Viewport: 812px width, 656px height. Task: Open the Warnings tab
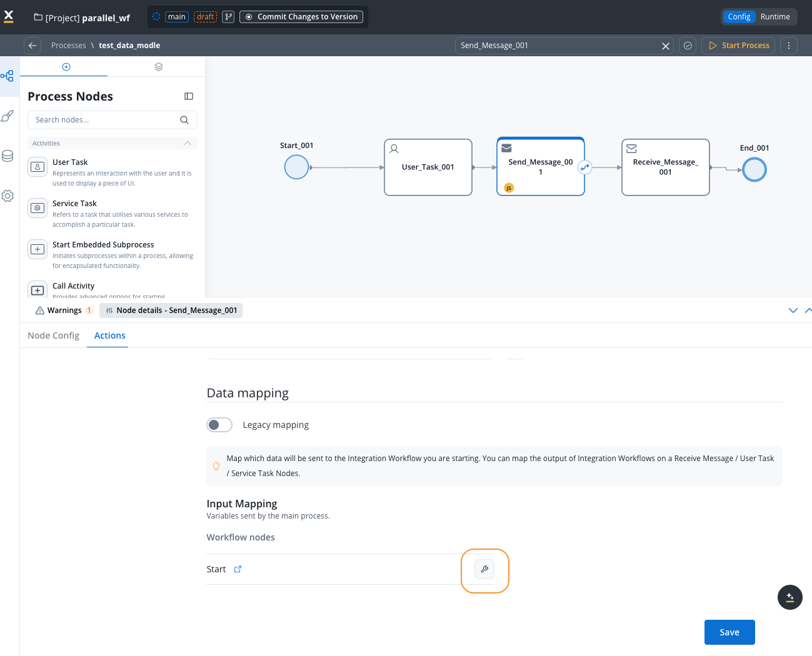point(64,311)
